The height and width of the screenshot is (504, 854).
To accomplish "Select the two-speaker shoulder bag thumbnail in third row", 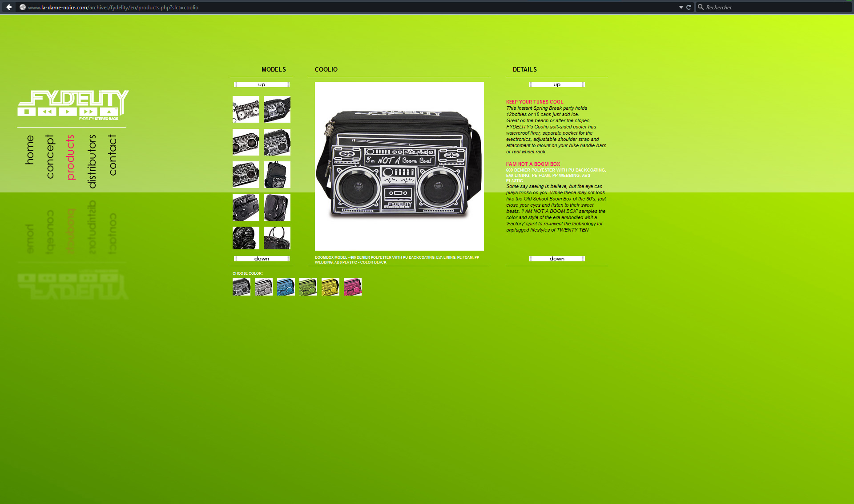I will tap(246, 175).
